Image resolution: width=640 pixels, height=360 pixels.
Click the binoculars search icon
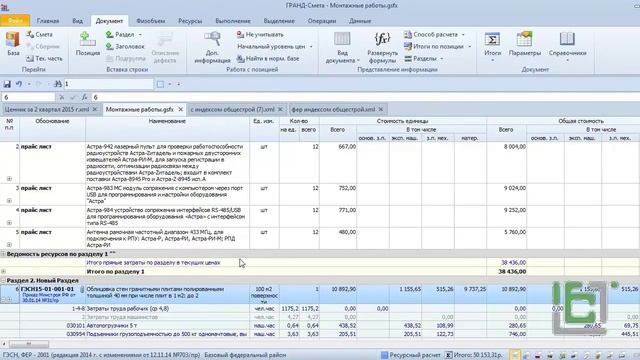coord(58,84)
